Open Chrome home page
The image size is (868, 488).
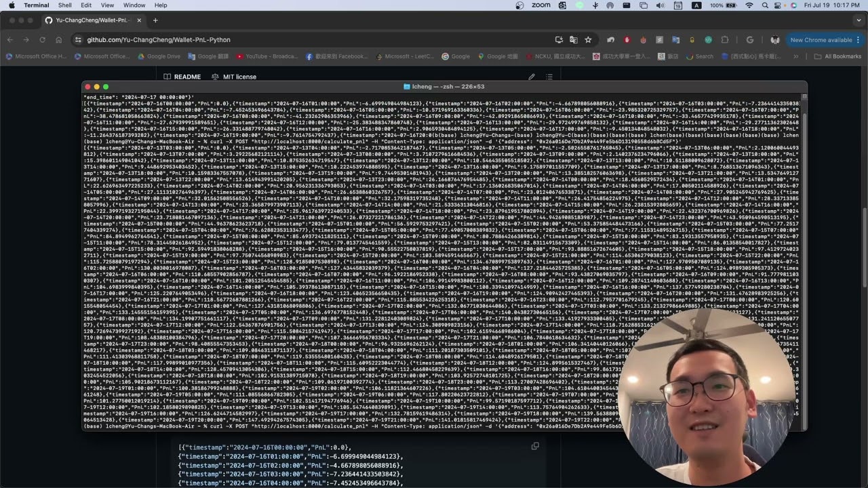pyautogui.click(x=58, y=40)
